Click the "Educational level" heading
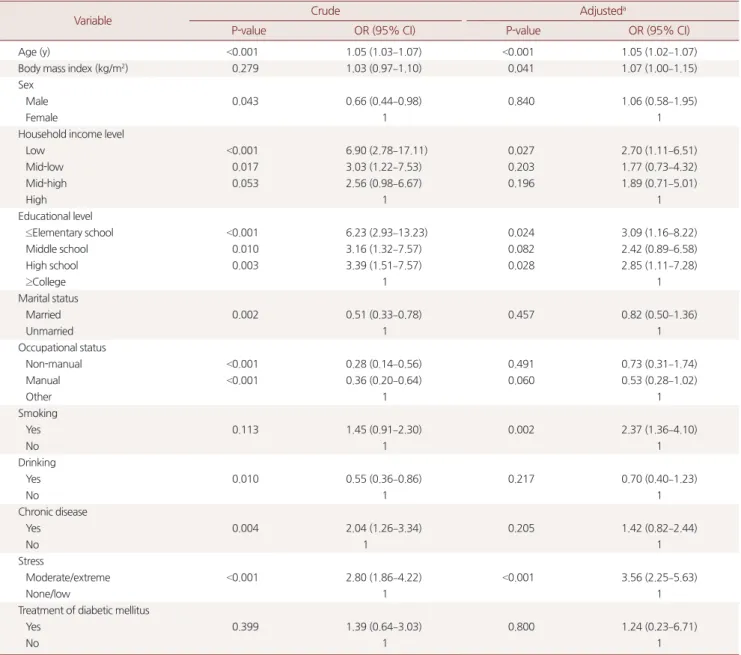Screen dimensions: 741x655 [55, 216]
